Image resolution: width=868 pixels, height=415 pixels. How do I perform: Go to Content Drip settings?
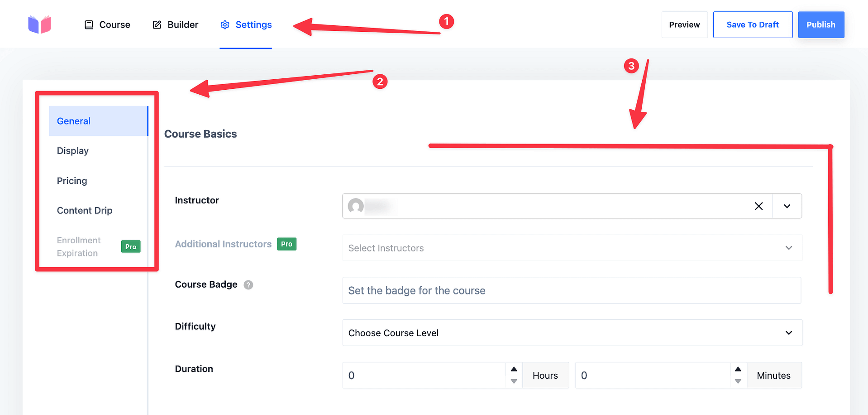tap(85, 211)
